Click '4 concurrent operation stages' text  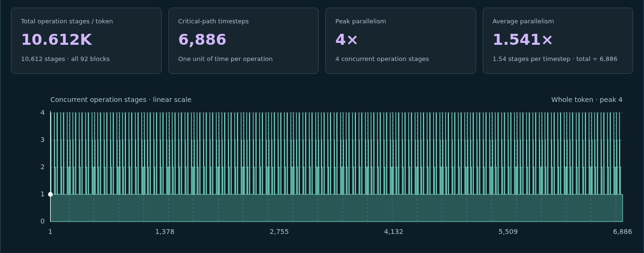(382, 59)
